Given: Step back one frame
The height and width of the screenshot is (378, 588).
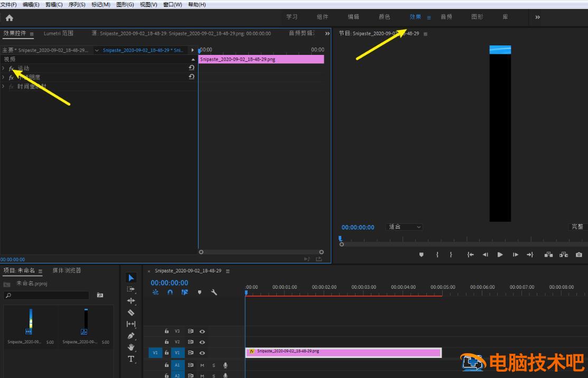Looking at the screenshot, I should coord(486,255).
